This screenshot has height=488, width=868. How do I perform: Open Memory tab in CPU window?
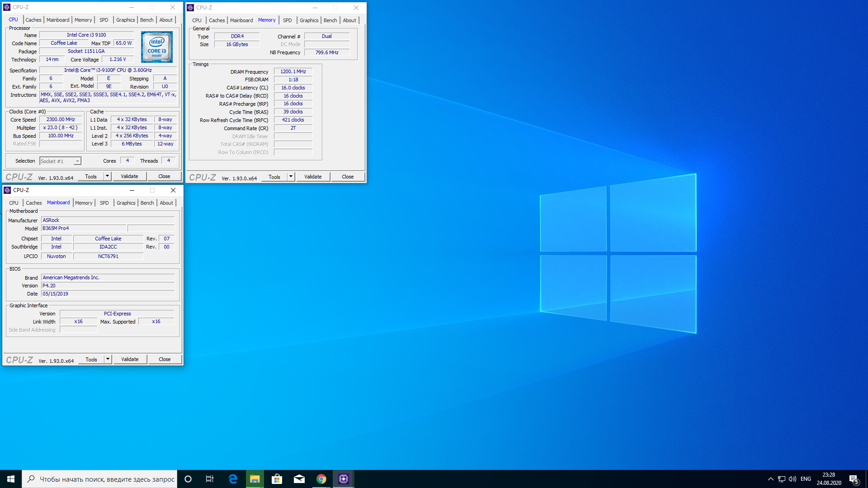coord(83,20)
